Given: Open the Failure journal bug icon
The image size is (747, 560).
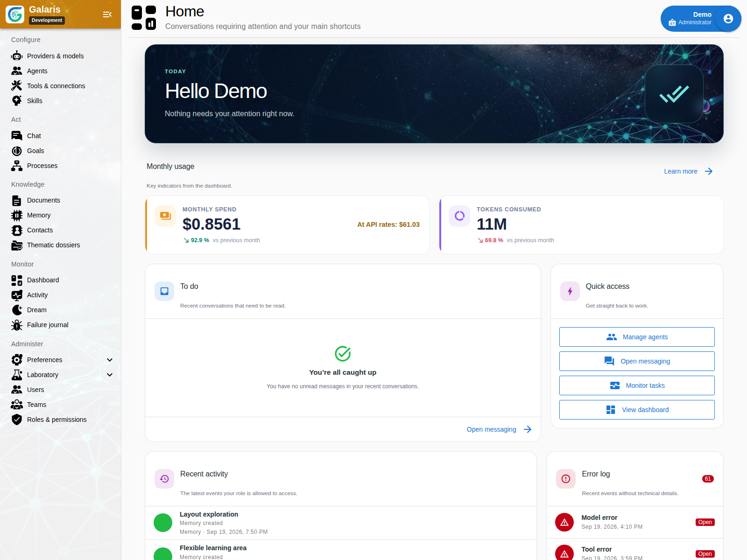Looking at the screenshot, I should tap(17, 325).
